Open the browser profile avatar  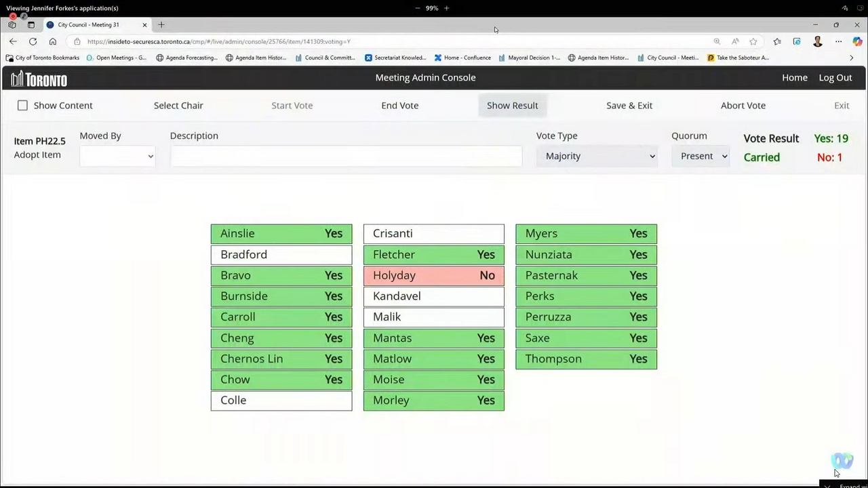(x=818, y=41)
